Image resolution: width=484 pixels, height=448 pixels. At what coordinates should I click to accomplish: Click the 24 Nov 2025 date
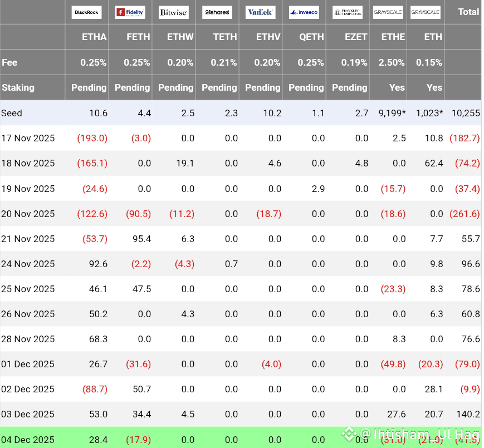[x=28, y=264]
